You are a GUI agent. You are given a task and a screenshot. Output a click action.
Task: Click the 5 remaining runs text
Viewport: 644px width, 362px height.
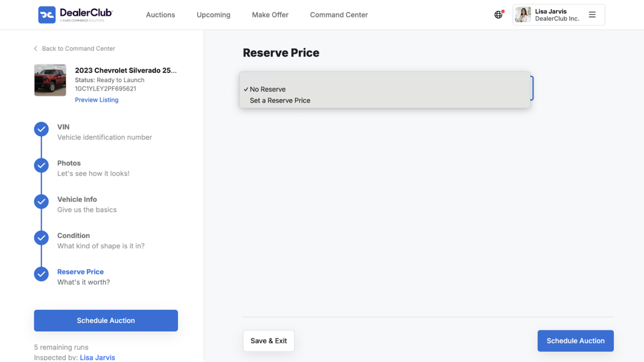61,347
